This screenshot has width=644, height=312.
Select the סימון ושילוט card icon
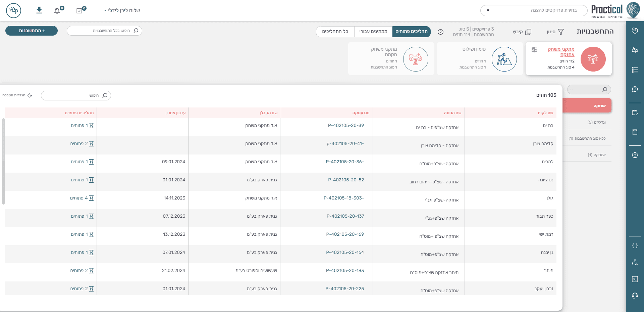(504, 59)
